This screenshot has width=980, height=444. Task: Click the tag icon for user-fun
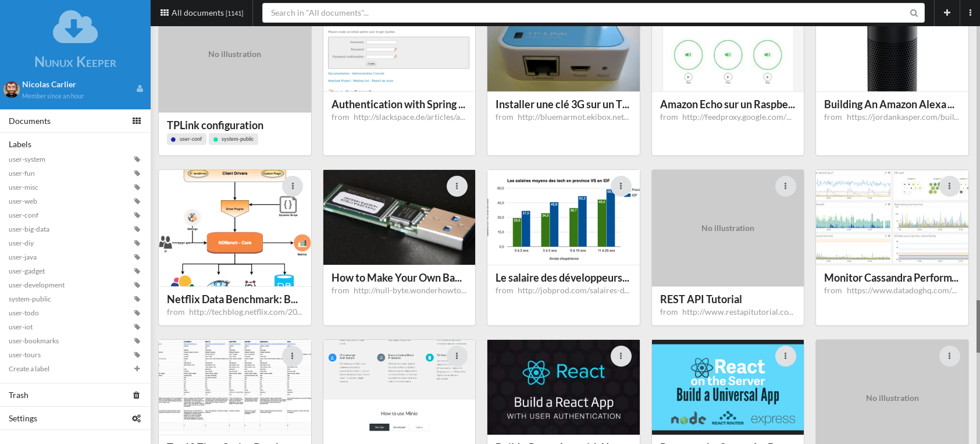tap(137, 173)
